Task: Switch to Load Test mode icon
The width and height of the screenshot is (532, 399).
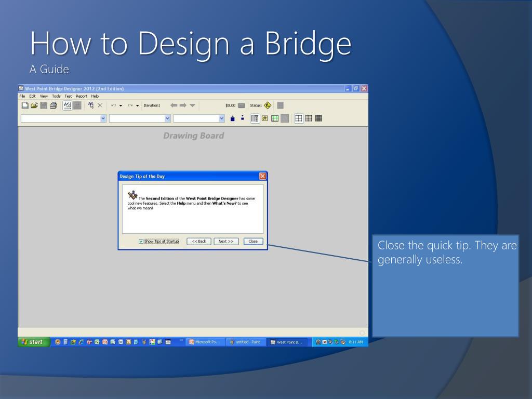Action: (x=77, y=105)
